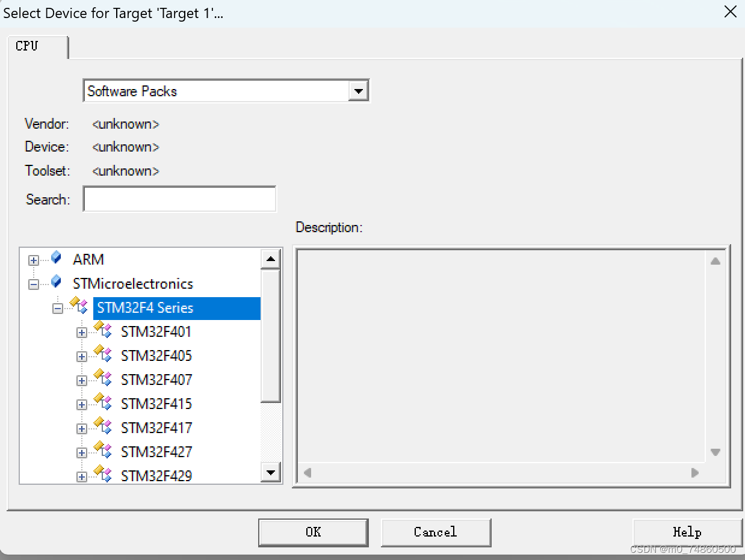Click the ARM vendor cube icon
This screenshot has height=560, width=745.
click(x=56, y=258)
